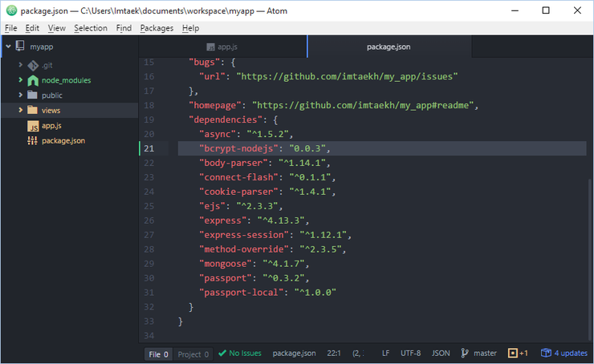This screenshot has width=594, height=364.
Task: Click the "mongoose" dependency key
Action: pos(226,264)
